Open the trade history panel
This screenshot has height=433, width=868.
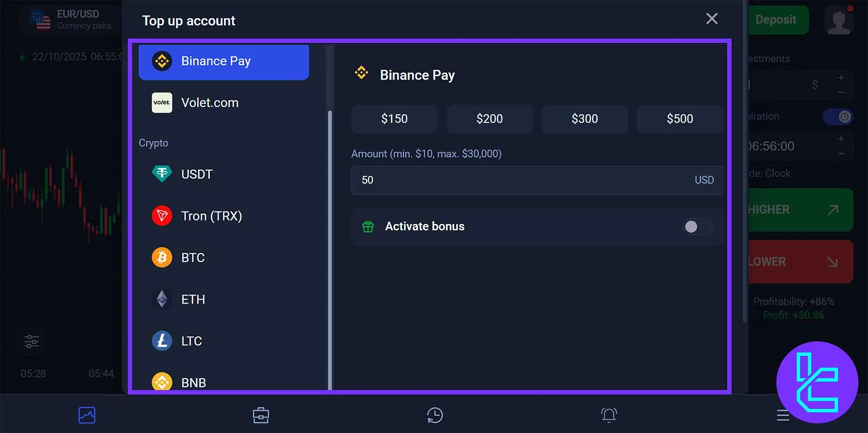434,415
